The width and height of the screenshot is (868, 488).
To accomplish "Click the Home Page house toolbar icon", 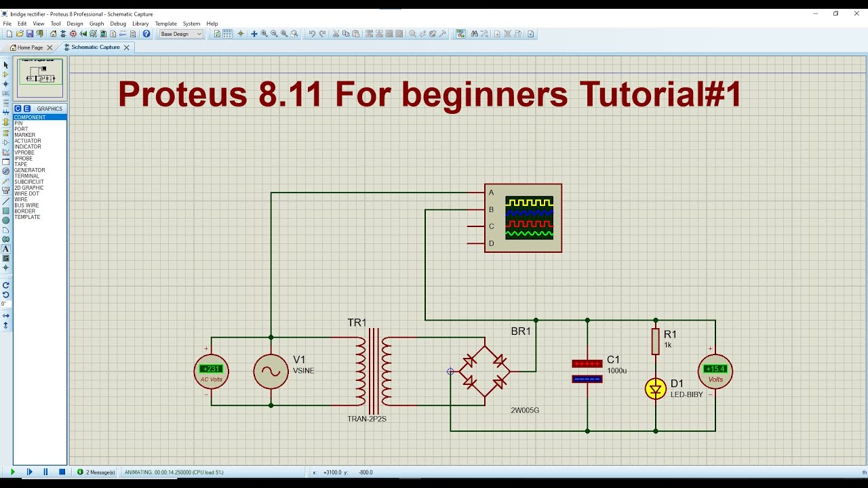I will pos(53,34).
